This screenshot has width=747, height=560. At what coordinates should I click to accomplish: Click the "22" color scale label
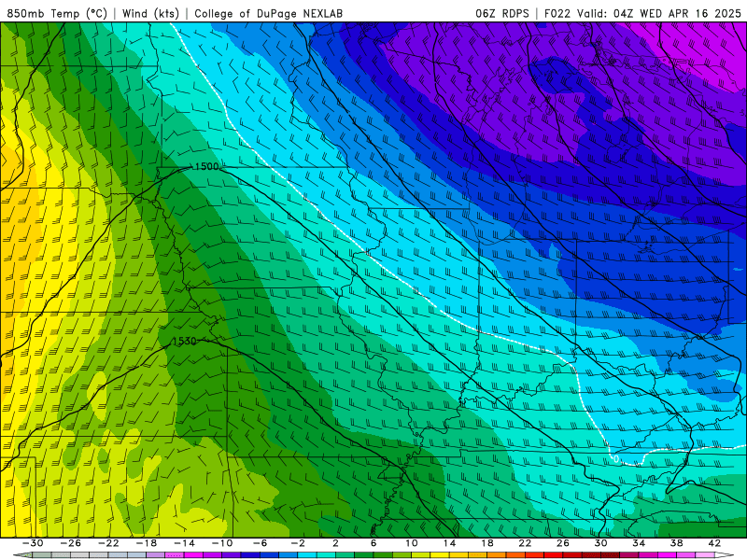tap(525, 543)
